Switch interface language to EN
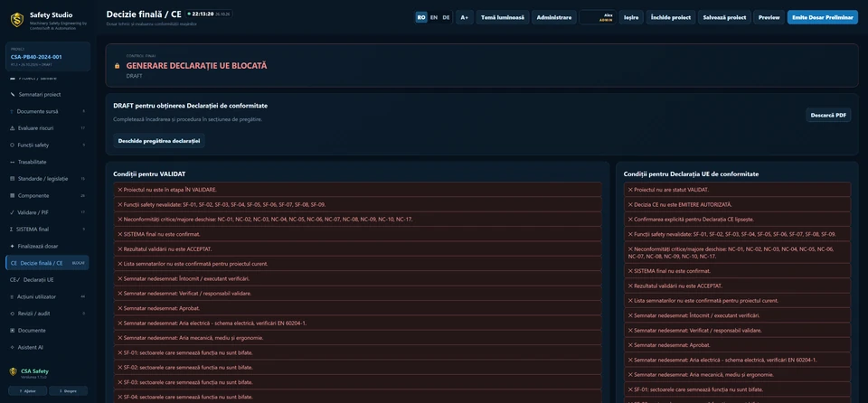 (433, 17)
